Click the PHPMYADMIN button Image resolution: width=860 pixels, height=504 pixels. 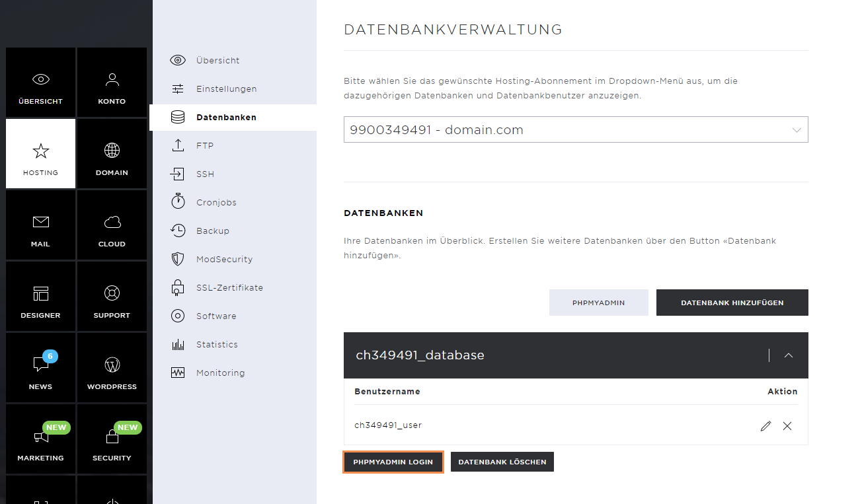click(599, 303)
